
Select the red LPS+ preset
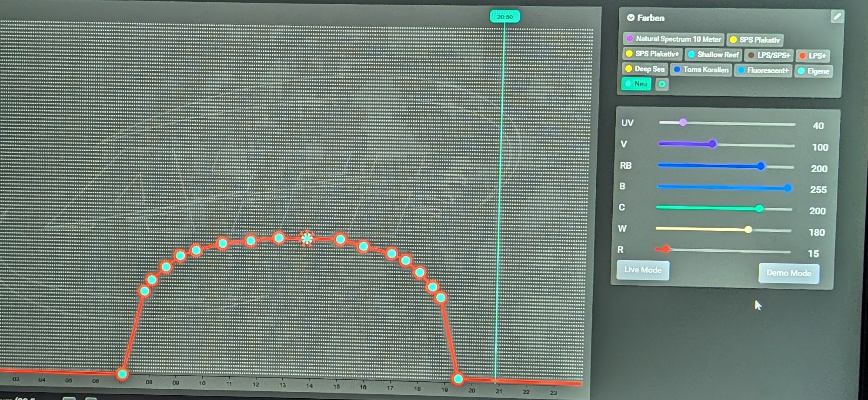click(813, 56)
